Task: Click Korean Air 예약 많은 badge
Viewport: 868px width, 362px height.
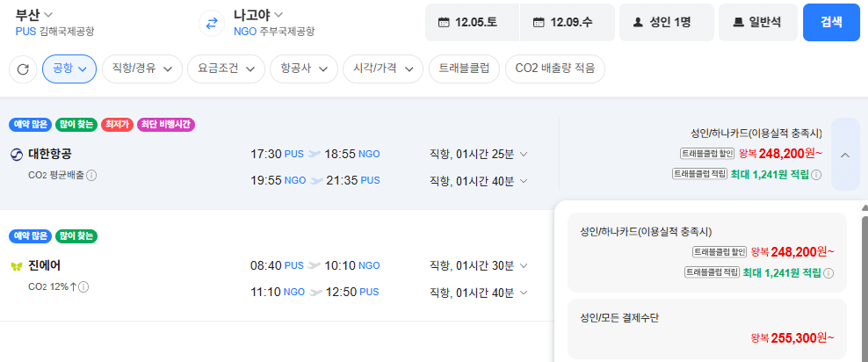Action: click(31, 125)
